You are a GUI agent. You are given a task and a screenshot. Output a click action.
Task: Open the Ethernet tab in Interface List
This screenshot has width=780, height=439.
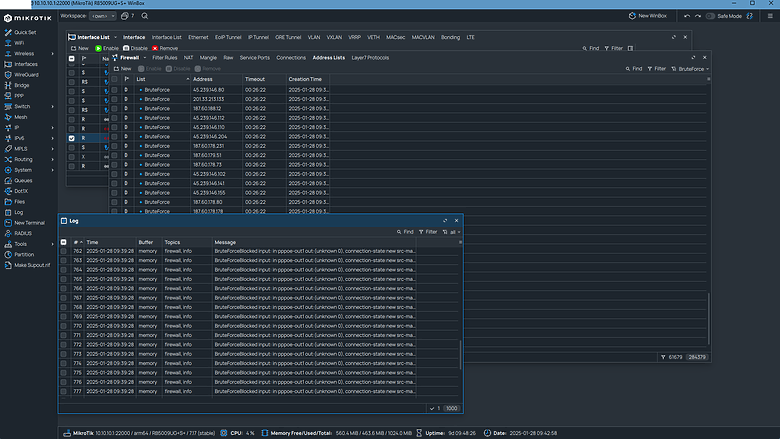[x=198, y=37]
